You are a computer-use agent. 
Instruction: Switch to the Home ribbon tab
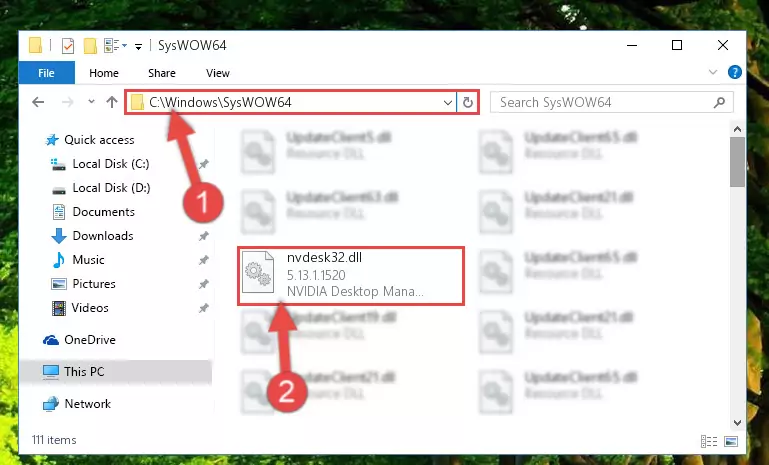click(x=104, y=73)
